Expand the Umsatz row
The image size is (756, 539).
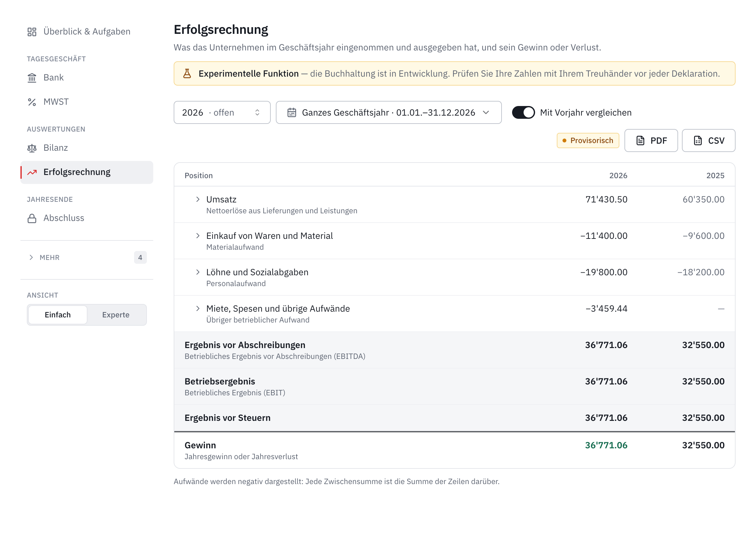198,199
